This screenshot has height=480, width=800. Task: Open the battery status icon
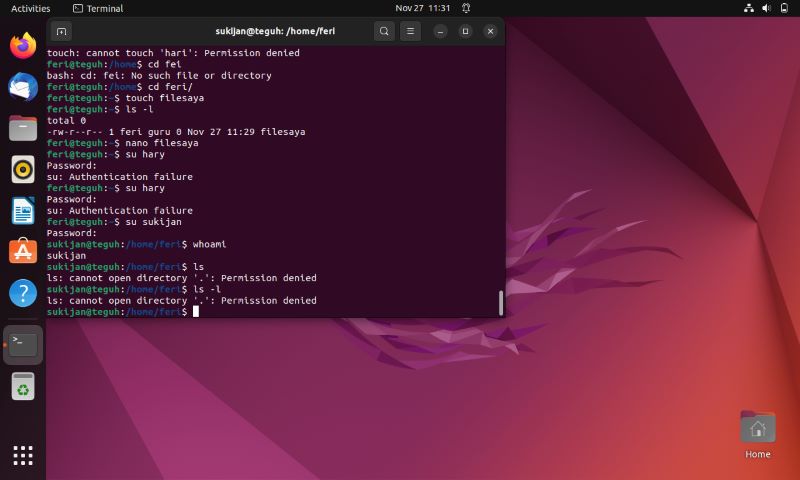[784, 8]
